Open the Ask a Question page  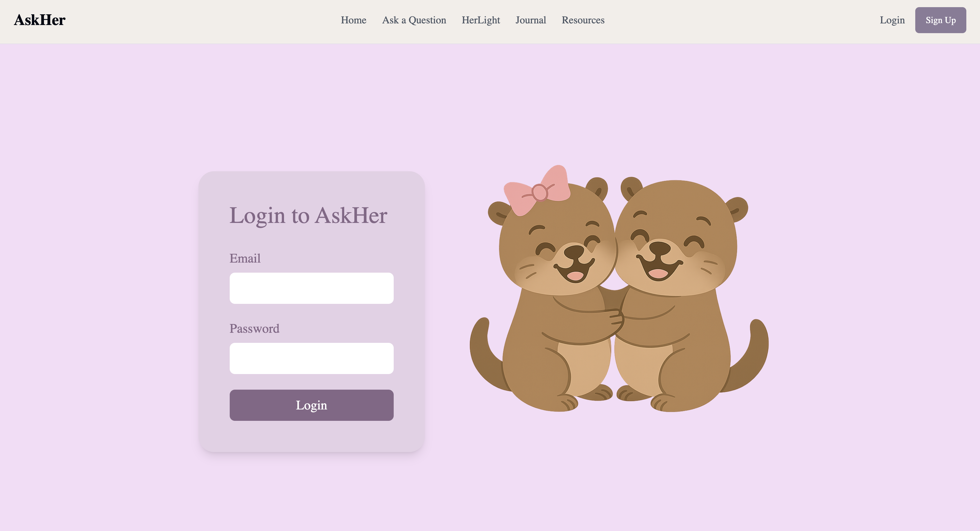tap(414, 20)
